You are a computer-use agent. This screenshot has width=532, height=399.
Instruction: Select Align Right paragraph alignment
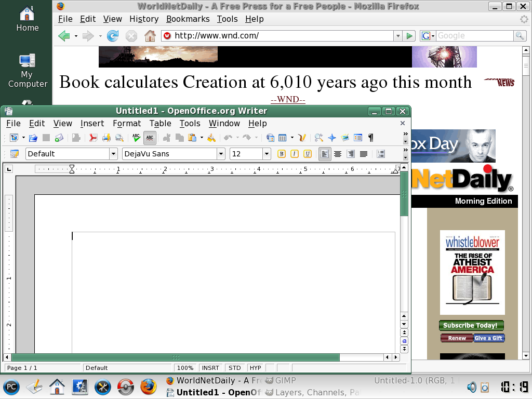[351, 154]
